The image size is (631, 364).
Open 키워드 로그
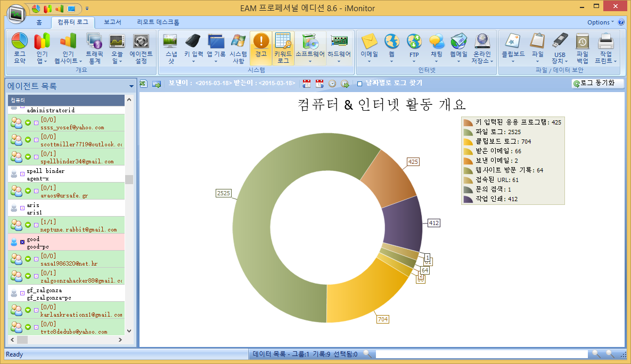pyautogui.click(x=283, y=48)
